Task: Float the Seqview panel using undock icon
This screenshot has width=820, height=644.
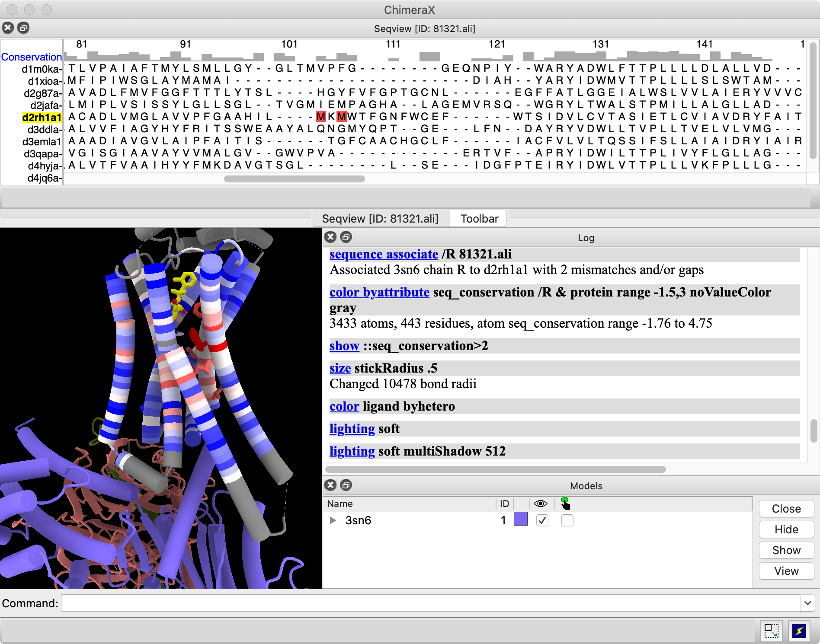Action: (x=23, y=28)
